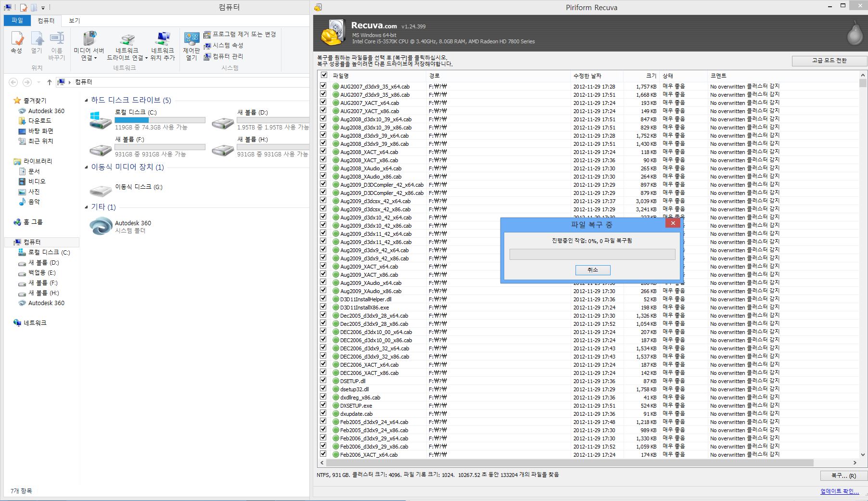Viewport: 868px width, 501px height.
Task: Collapse Other (기타) group
Action: tap(86, 207)
